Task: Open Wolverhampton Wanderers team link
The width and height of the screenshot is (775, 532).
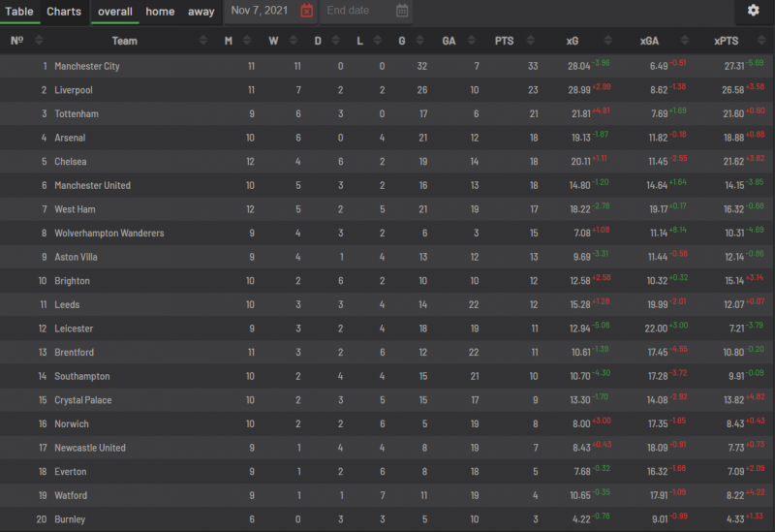Action: 109,234
